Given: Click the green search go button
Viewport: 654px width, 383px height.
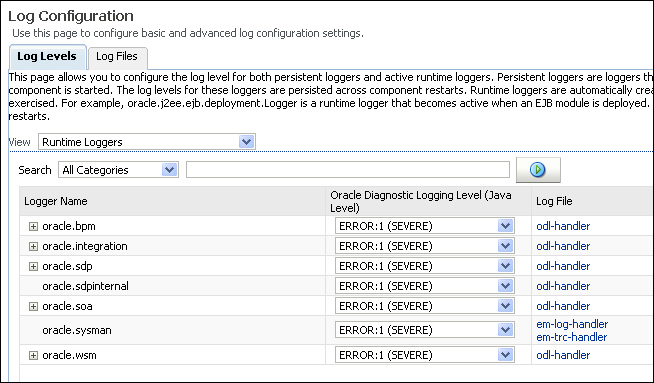Looking at the screenshot, I should pyautogui.click(x=538, y=170).
